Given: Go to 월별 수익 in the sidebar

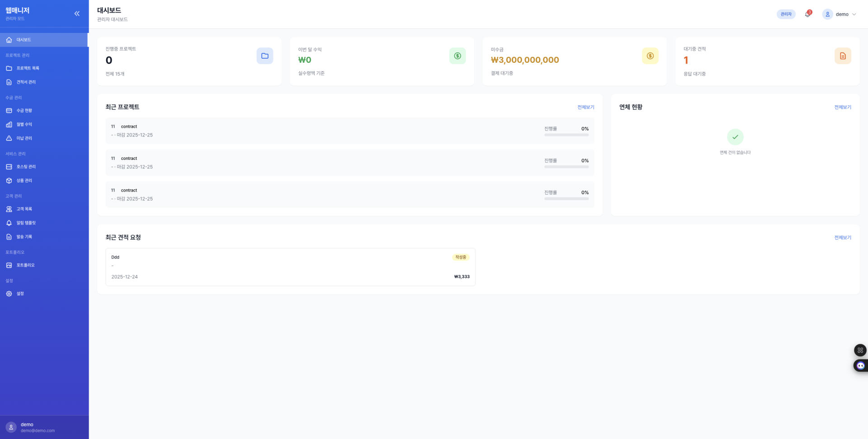Looking at the screenshot, I should [24, 124].
